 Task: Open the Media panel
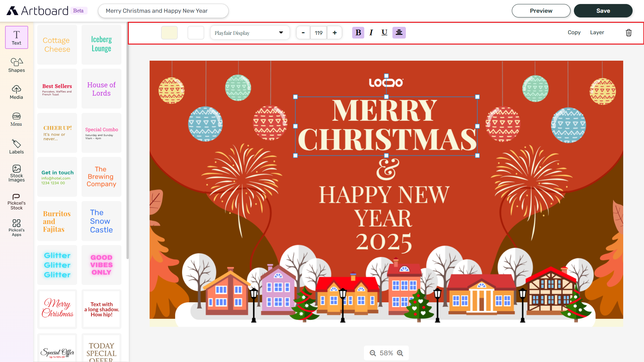point(16,92)
